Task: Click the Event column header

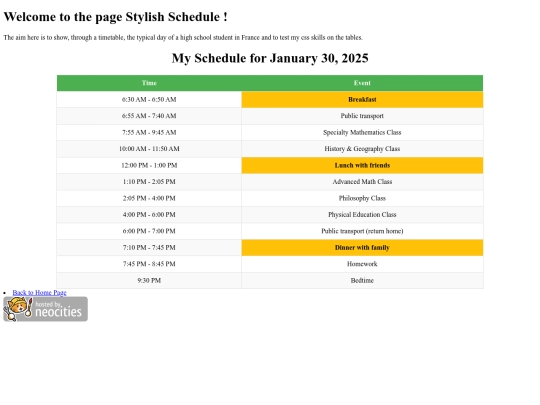Action: (x=362, y=83)
